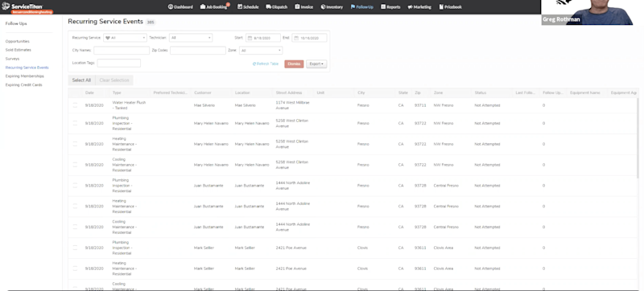Click the Start date field
Image resolution: width=644 pixels, height=291 pixels.
(x=263, y=38)
